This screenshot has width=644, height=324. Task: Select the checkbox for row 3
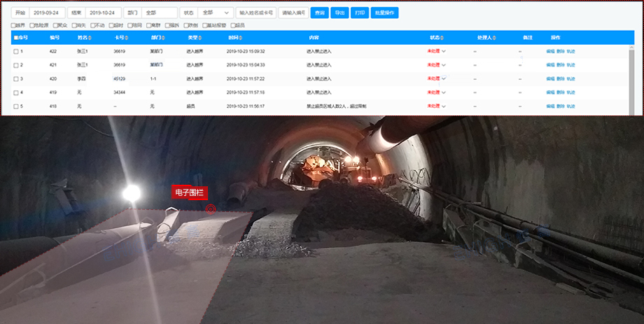click(16, 78)
